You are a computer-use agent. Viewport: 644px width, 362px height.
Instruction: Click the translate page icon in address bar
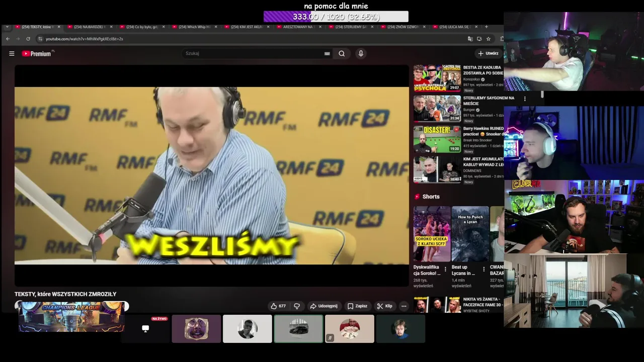(x=470, y=39)
